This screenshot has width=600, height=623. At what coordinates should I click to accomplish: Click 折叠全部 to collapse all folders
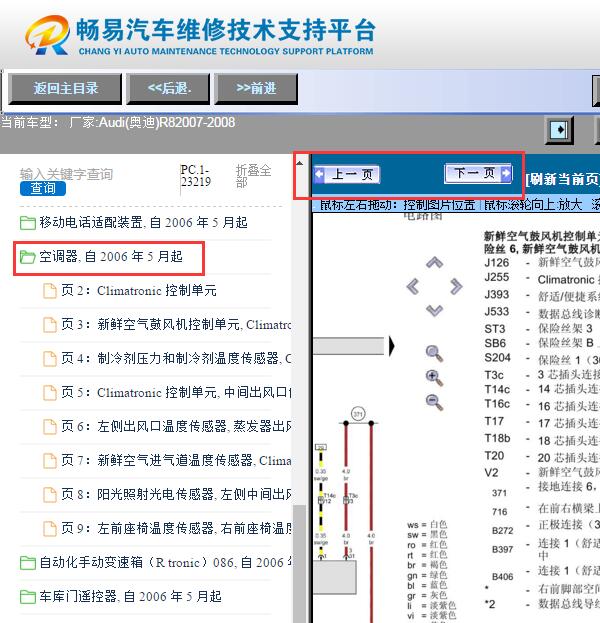pos(253,176)
